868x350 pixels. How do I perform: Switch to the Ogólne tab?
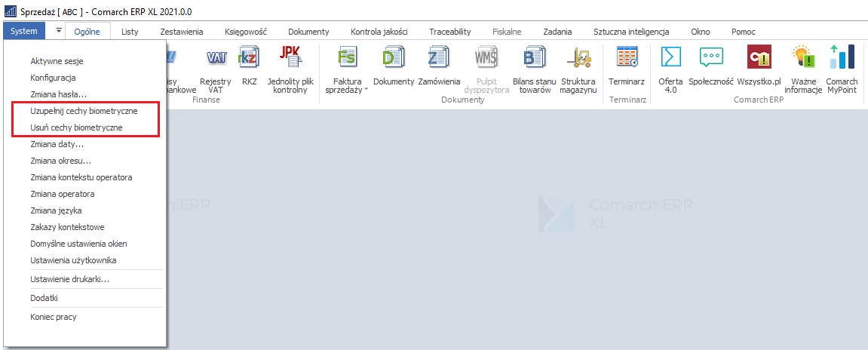[87, 32]
